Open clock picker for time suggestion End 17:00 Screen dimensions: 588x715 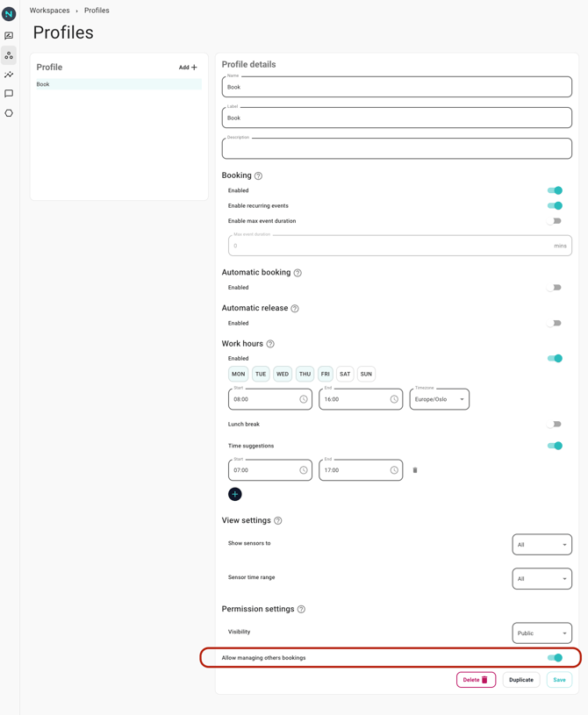coord(394,470)
